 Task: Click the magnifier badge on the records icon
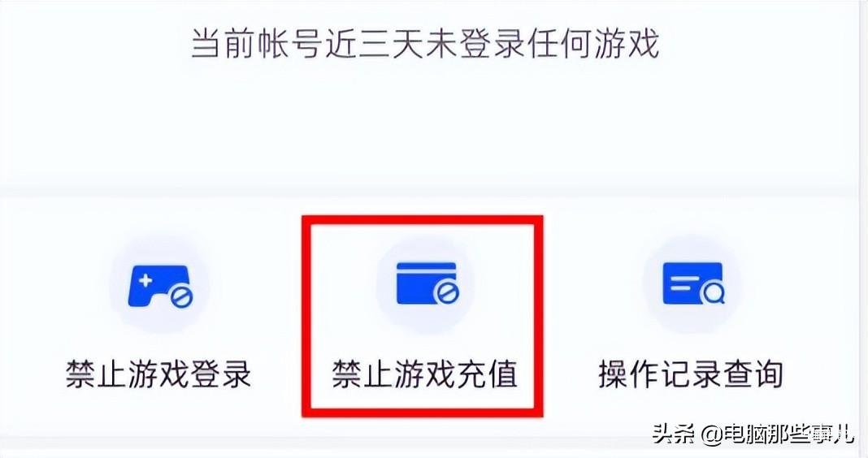click(713, 293)
